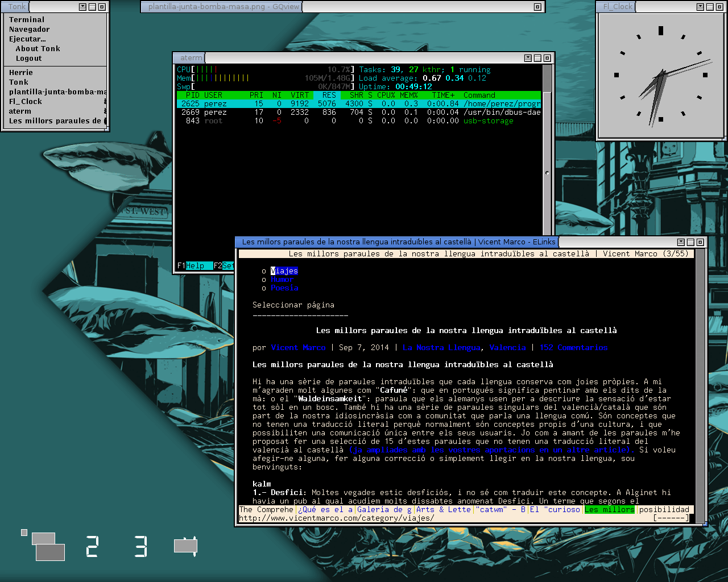Viewport: 728px width, 582px height.
Task: Open the Valencia category link
Action: pyautogui.click(x=507, y=348)
